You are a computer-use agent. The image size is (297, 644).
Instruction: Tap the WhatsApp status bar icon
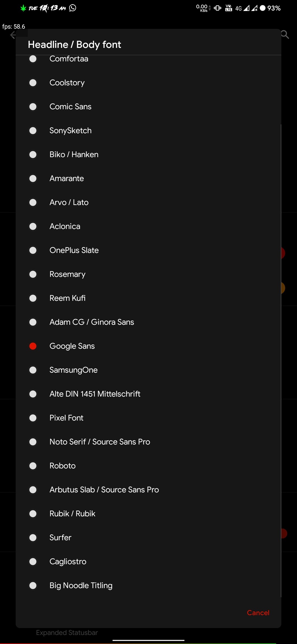click(x=73, y=8)
